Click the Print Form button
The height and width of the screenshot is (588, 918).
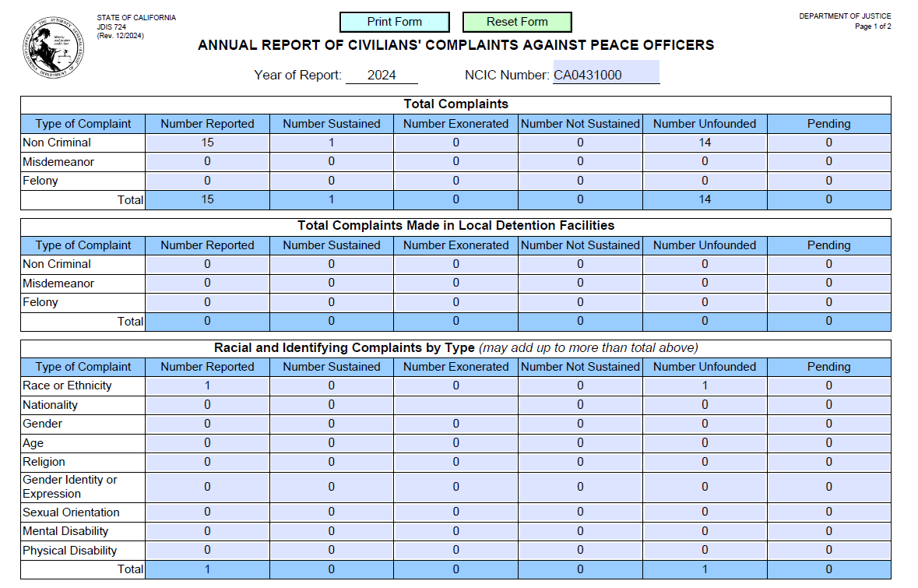(x=394, y=21)
